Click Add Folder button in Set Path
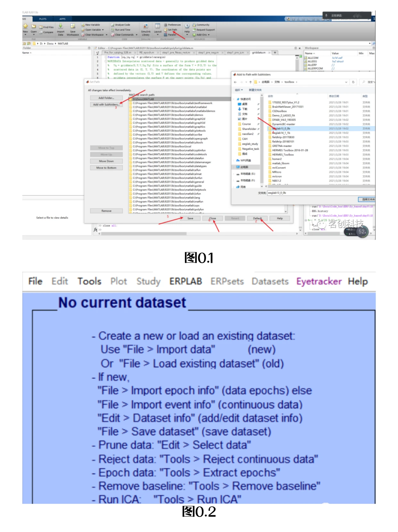 tap(106, 98)
